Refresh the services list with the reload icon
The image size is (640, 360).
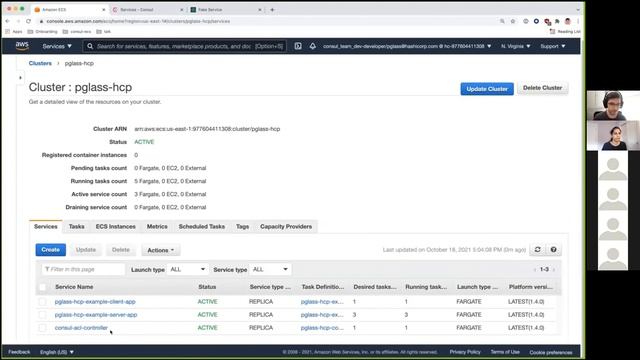pyautogui.click(x=538, y=249)
